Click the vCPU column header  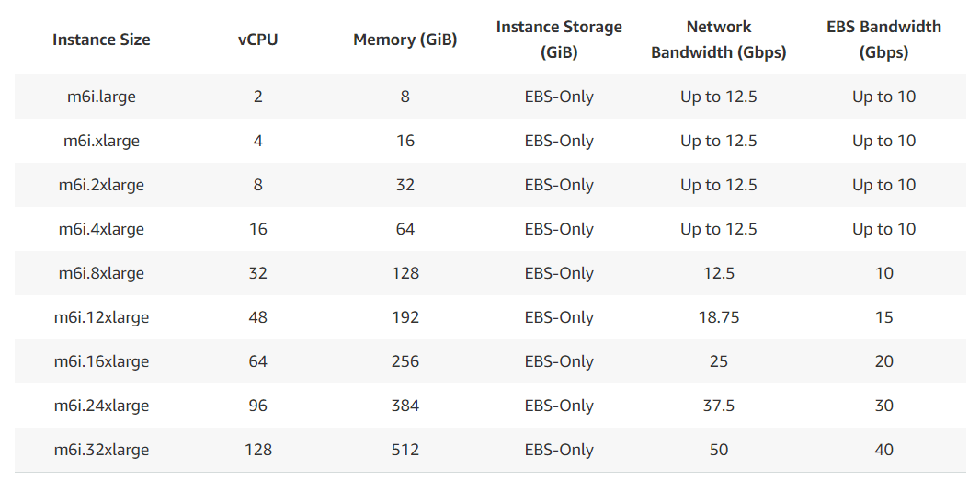[x=258, y=40]
